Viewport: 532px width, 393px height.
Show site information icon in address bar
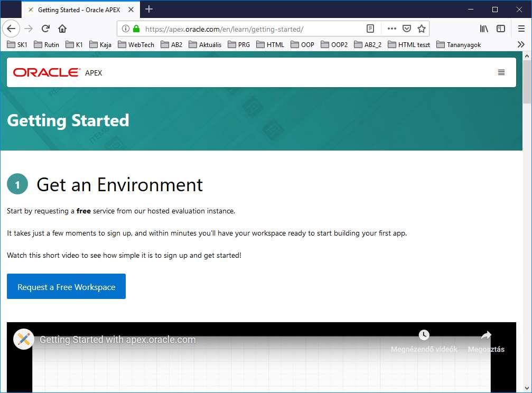[126, 29]
